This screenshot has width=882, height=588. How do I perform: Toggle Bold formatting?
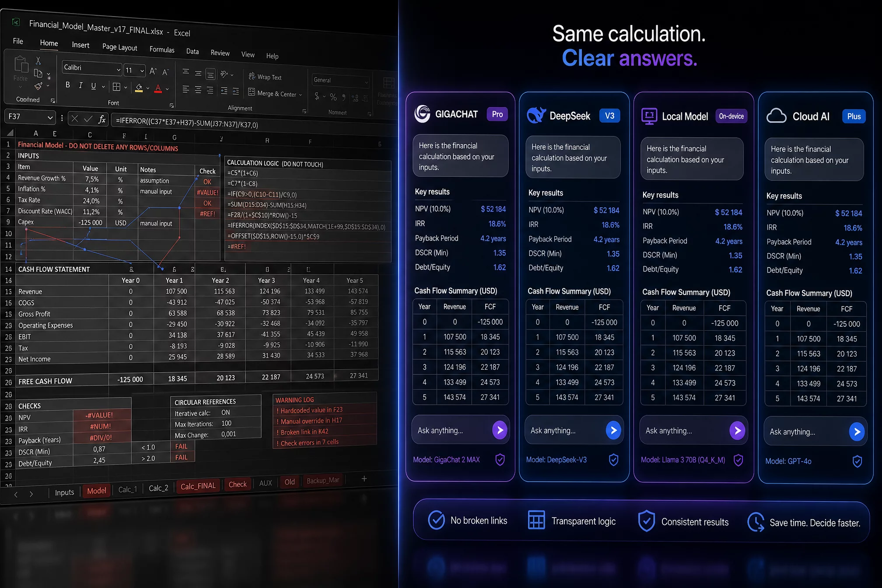[68, 84]
